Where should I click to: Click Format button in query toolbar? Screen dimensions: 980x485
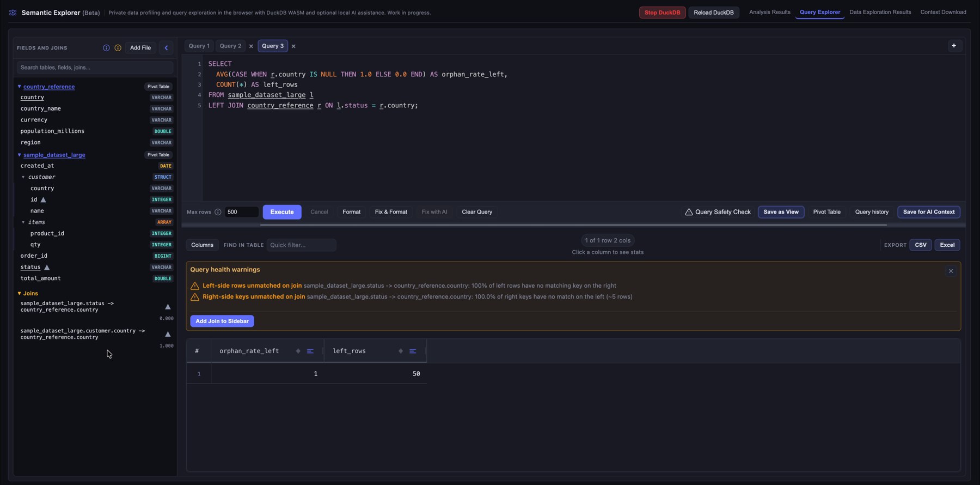coord(351,212)
